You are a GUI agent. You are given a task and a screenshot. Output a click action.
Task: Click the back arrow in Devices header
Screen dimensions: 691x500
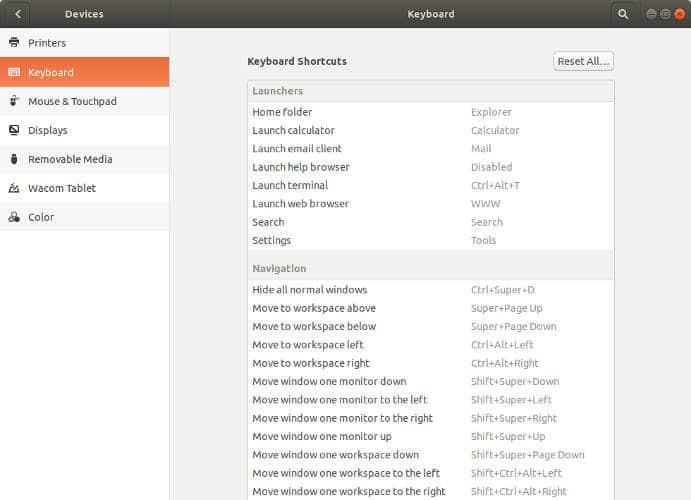click(x=17, y=14)
